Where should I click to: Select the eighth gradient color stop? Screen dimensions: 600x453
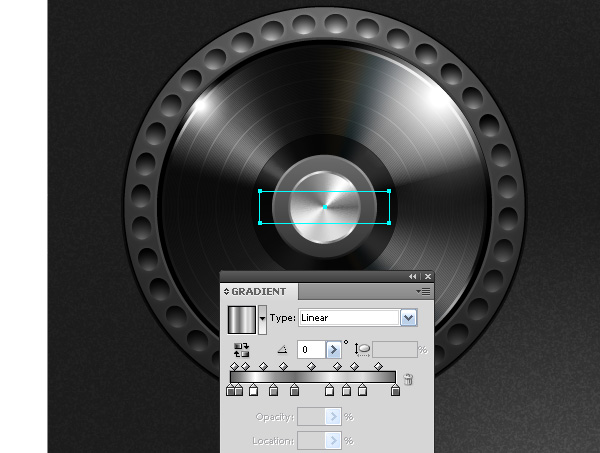click(x=362, y=391)
